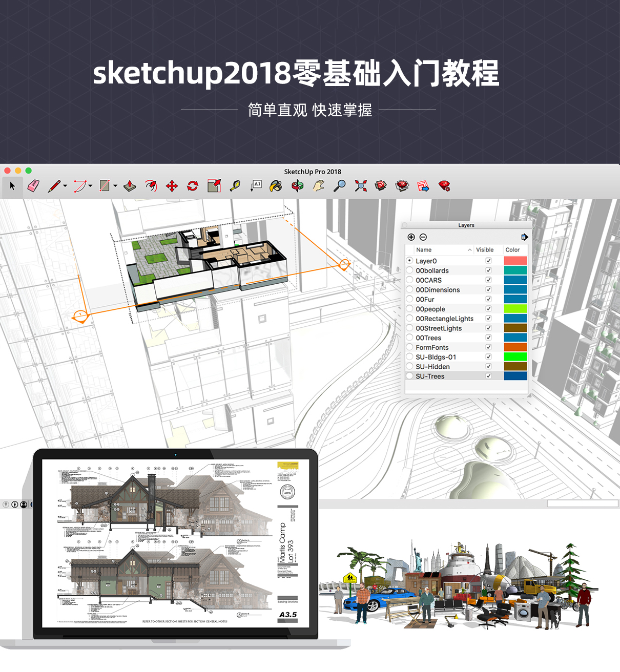The height and width of the screenshot is (672, 620).
Task: Click the credits status bar icon
Action: click(15, 505)
